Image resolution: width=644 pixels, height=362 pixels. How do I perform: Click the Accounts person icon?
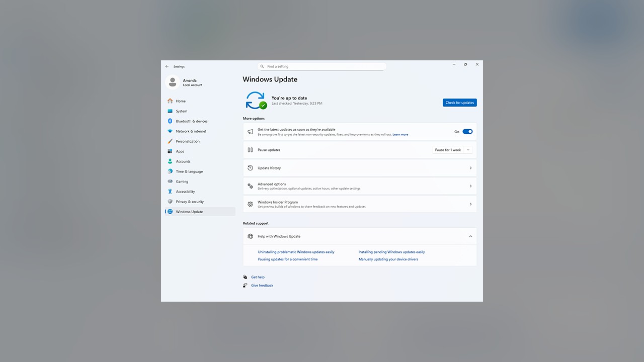(x=170, y=161)
